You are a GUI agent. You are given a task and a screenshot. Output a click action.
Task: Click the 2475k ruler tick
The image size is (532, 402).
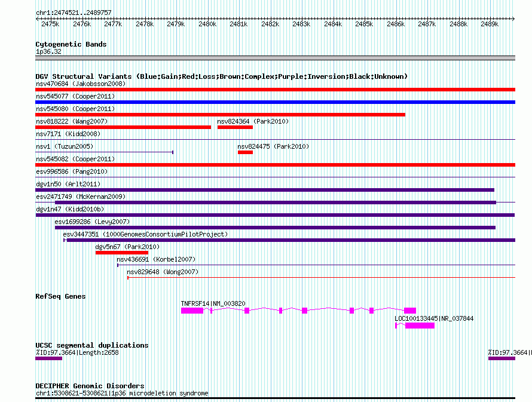click(50, 24)
